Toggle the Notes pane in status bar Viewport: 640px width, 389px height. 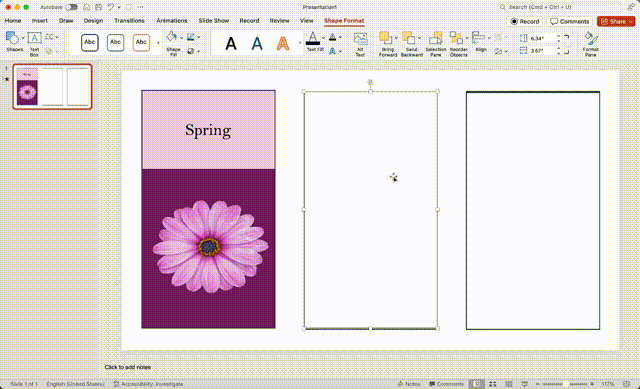tap(409, 384)
